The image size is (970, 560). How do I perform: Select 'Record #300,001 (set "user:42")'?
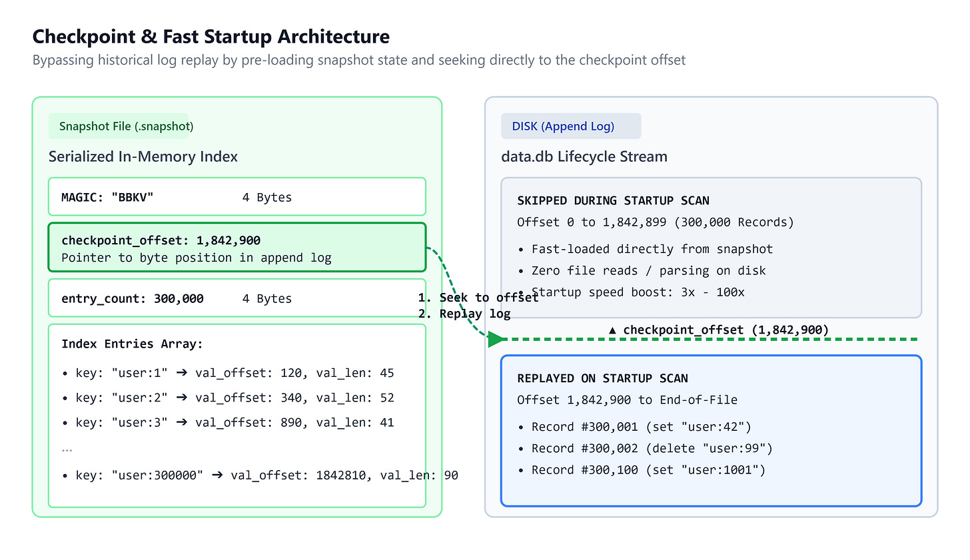pyautogui.click(x=635, y=427)
